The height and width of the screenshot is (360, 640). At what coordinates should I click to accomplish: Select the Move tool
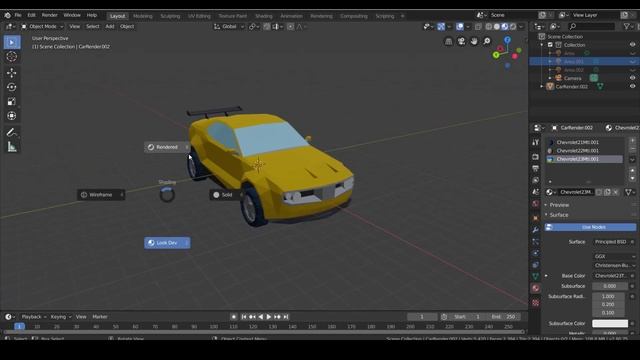point(12,73)
